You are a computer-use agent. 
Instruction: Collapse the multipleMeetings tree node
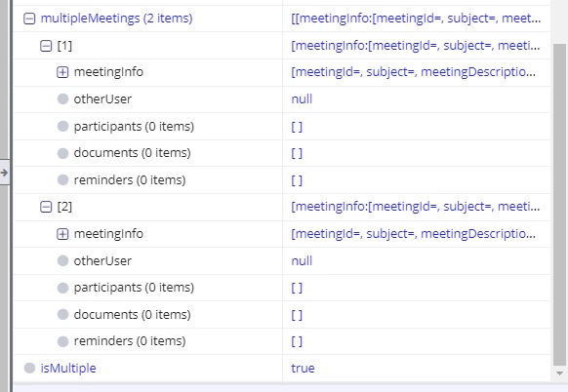(29, 19)
